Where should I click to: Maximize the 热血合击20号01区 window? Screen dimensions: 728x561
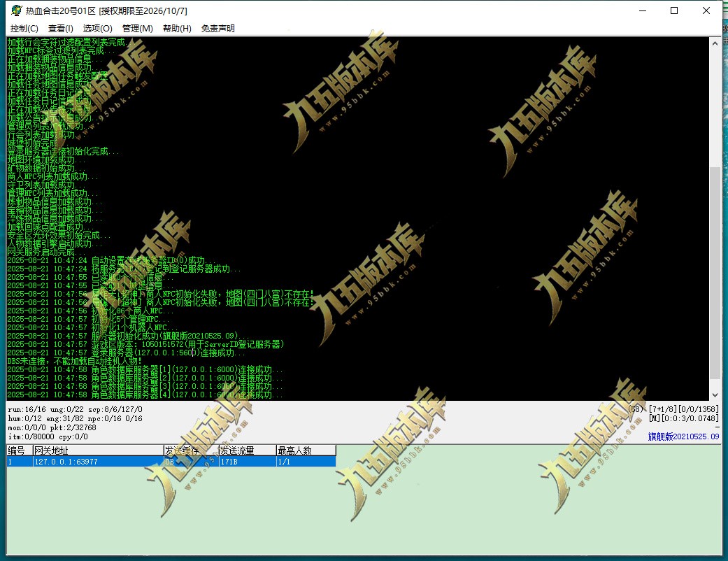[x=674, y=10]
